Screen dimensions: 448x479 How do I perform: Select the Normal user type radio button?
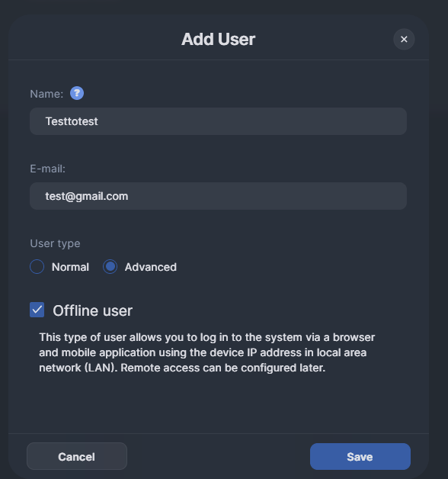click(x=37, y=267)
